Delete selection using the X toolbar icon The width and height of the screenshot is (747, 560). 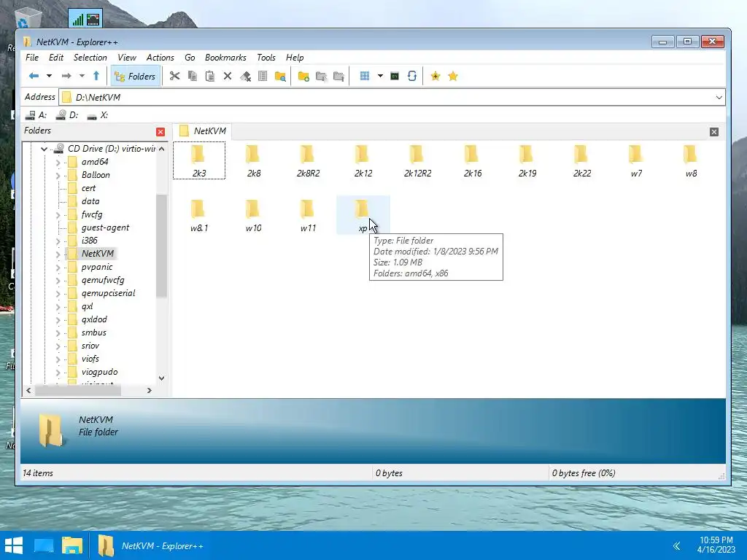click(228, 76)
